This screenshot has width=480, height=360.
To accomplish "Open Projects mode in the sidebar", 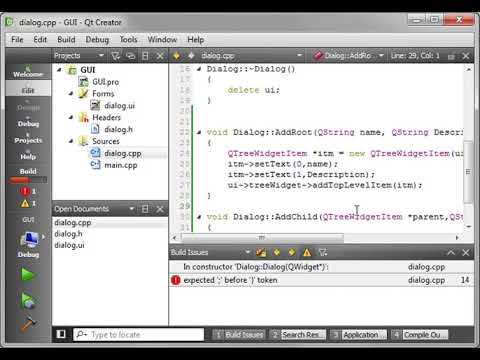I will pyautogui.click(x=28, y=138).
